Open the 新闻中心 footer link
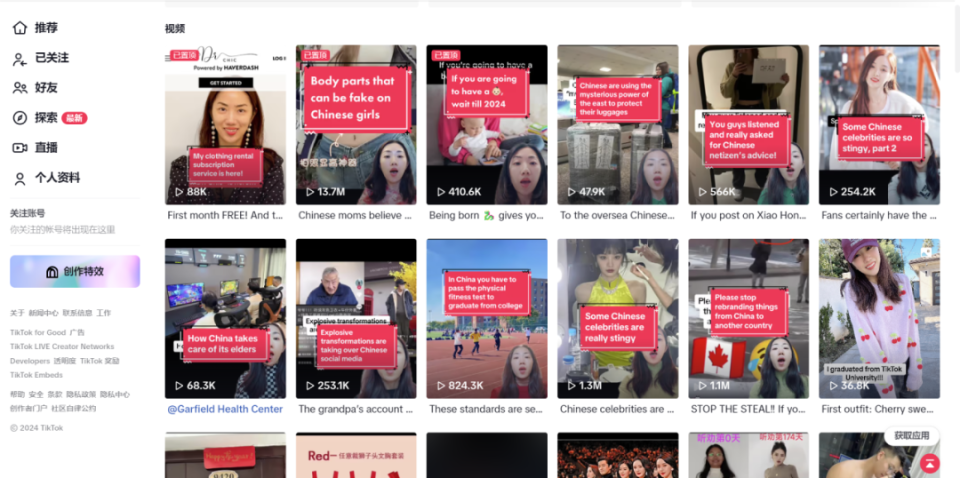 [43, 313]
